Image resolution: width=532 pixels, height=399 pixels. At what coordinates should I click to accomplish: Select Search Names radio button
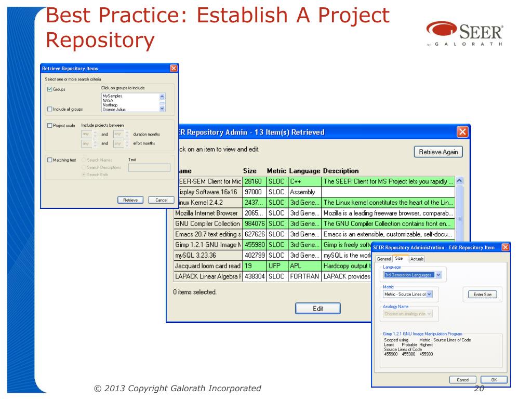[x=84, y=160]
